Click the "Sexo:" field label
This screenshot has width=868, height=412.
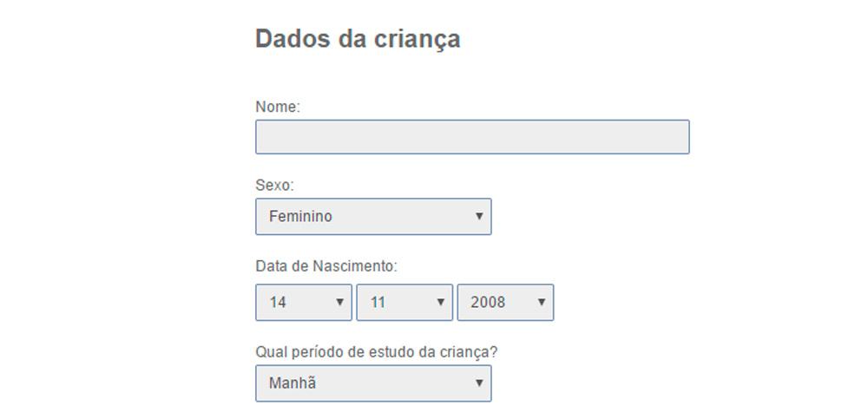point(274,185)
